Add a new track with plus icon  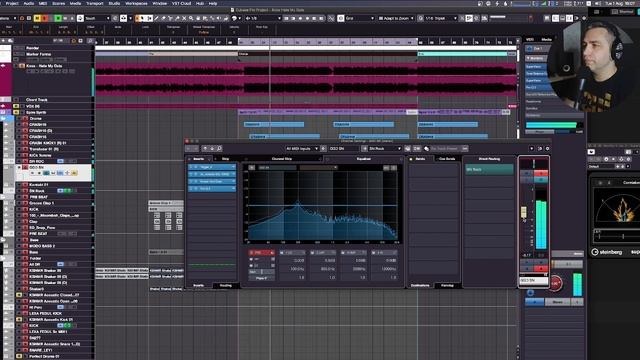point(3,41)
